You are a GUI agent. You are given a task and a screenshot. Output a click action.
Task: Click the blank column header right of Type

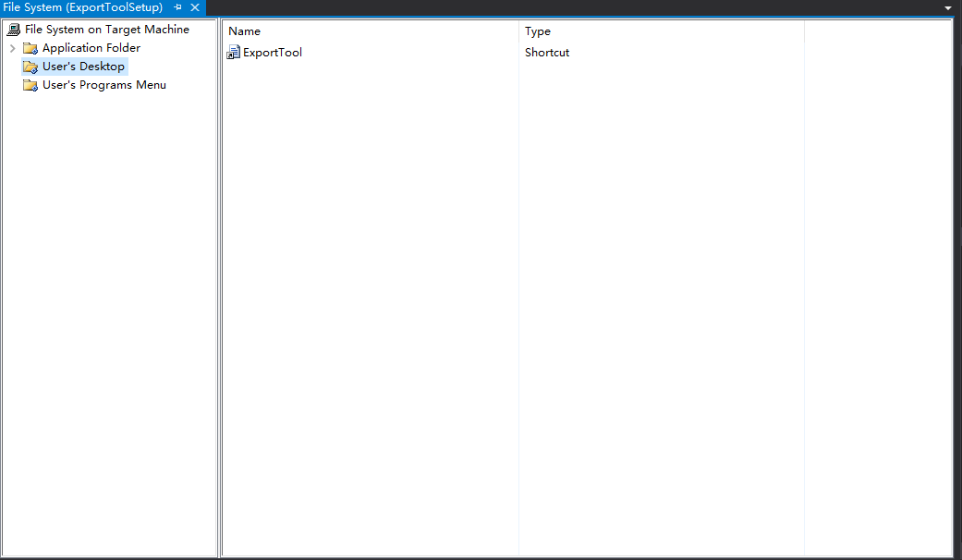coord(876,31)
